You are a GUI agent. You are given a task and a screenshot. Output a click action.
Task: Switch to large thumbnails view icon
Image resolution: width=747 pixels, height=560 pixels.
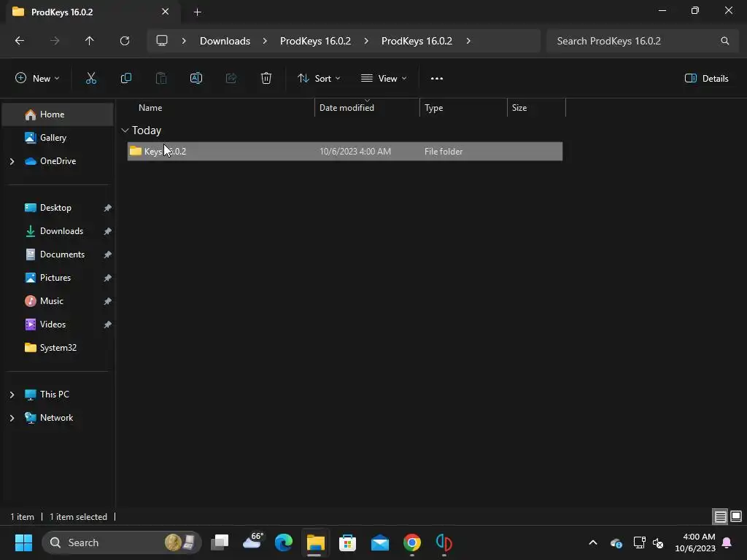pos(736,516)
